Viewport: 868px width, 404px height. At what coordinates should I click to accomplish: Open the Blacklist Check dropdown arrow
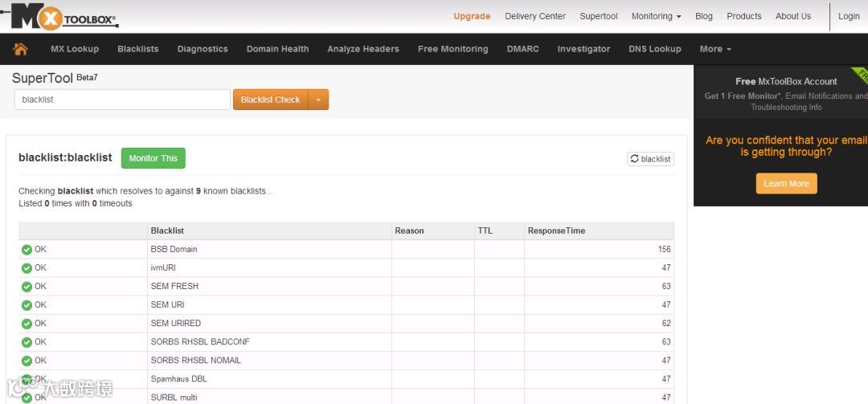pyautogui.click(x=318, y=100)
